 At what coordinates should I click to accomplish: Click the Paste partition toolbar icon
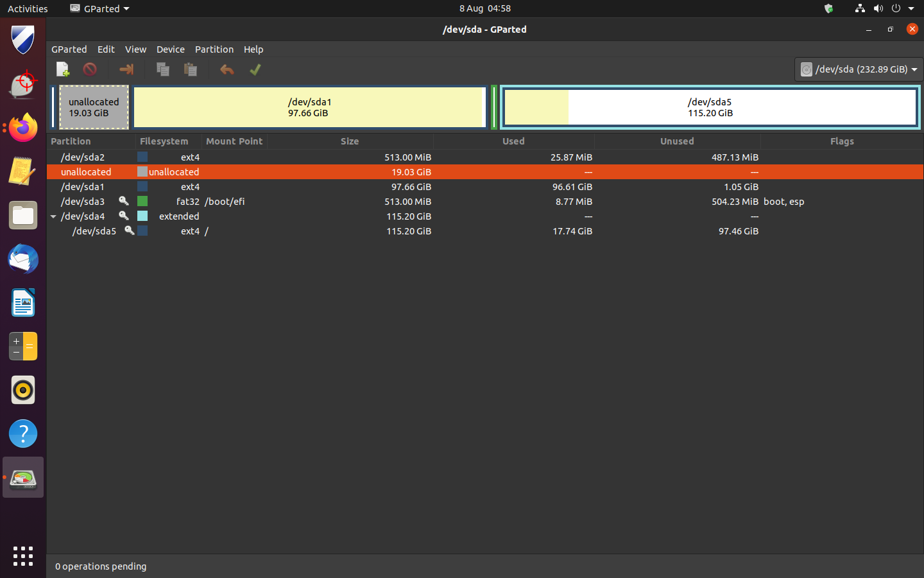point(191,69)
